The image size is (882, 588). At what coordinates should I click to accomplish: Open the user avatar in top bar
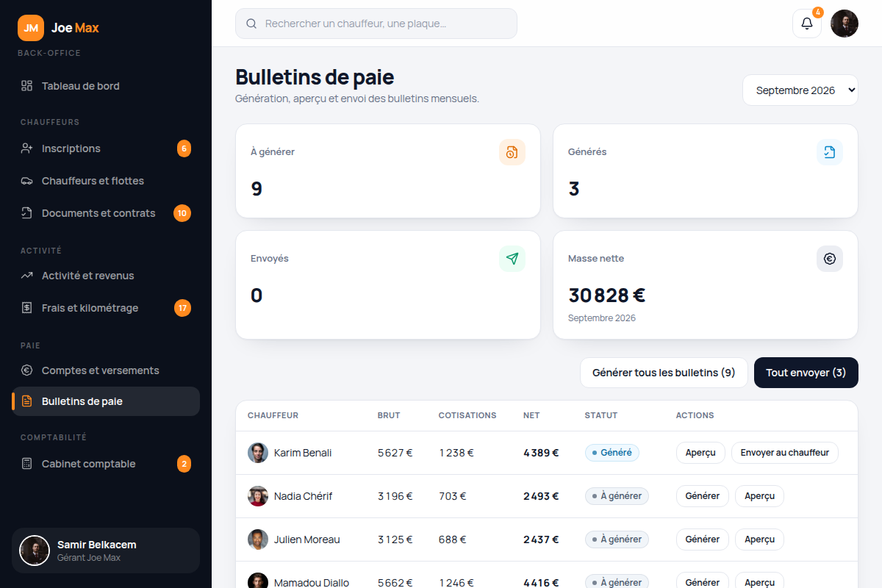tap(845, 24)
